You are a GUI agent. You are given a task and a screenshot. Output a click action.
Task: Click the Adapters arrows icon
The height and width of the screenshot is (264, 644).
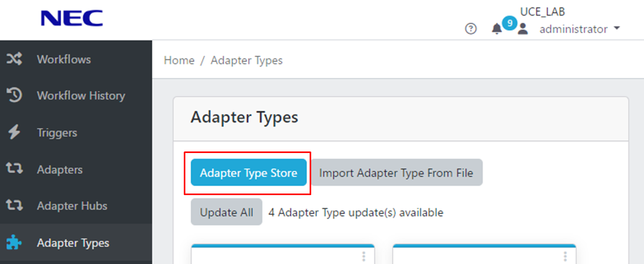coord(14,169)
